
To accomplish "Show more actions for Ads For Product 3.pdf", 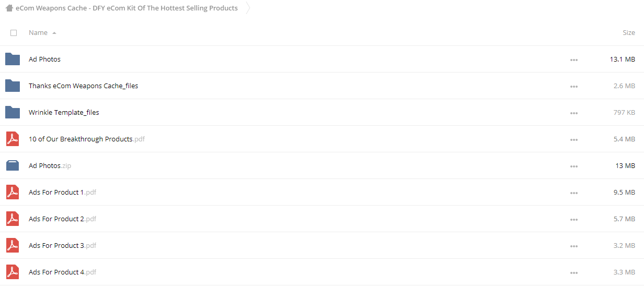I will [574, 246].
